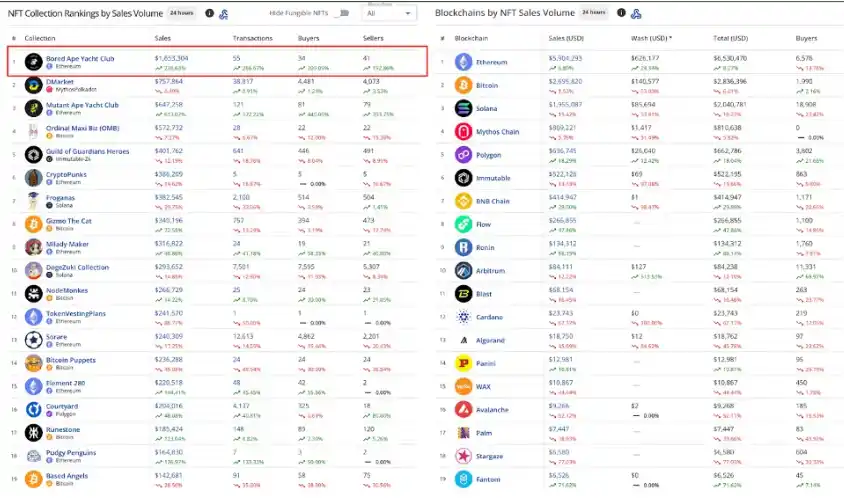Viewport: 844px width, 498px height.
Task: Click share icon next to Blockchains title
Action: (636, 13)
